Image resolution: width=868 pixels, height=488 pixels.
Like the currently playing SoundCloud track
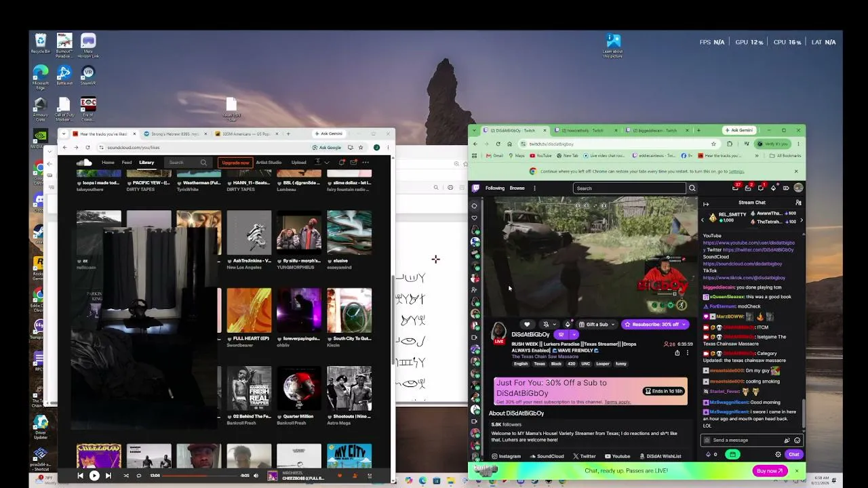(340, 476)
